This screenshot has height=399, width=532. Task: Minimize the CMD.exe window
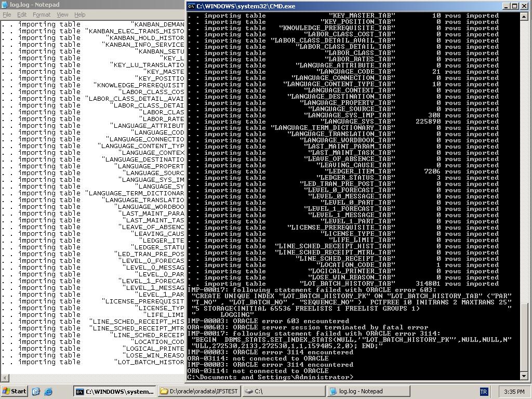506,6
